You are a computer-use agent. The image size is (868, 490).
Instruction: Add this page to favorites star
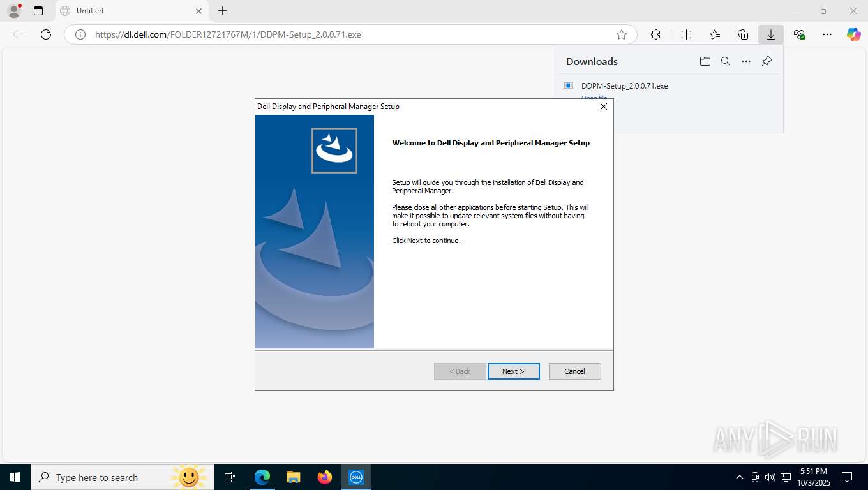pyautogui.click(x=621, y=34)
